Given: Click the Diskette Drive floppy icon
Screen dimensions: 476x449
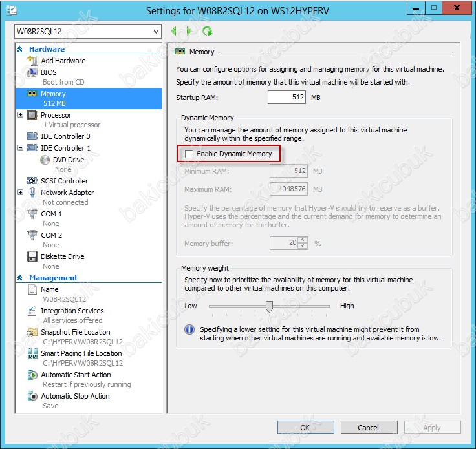Looking at the screenshot, I should point(32,256).
